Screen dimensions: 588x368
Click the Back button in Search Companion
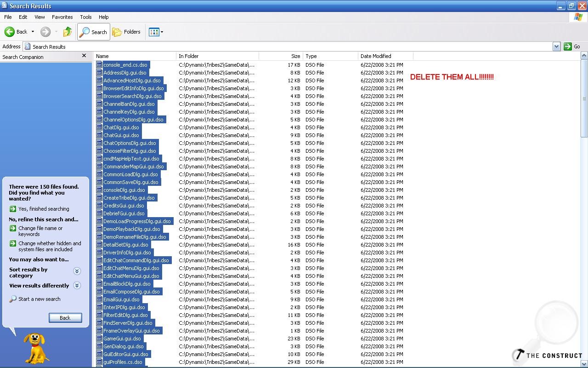(x=65, y=318)
